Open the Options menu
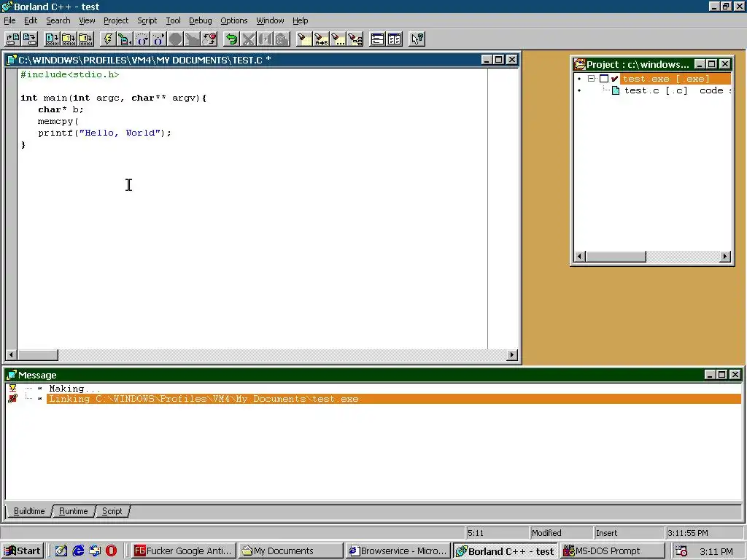The image size is (747, 560). [x=233, y=20]
